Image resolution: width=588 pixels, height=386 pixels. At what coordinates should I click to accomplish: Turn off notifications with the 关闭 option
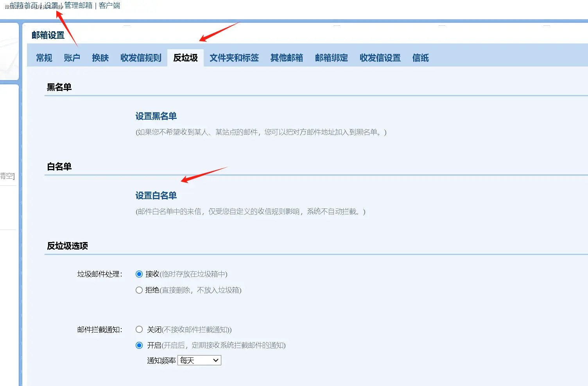point(139,329)
